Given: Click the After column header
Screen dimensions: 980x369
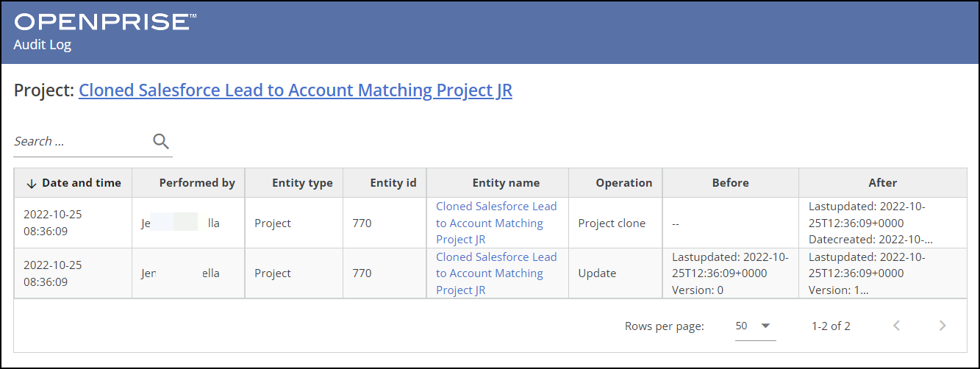Looking at the screenshot, I should pyautogui.click(x=883, y=183).
